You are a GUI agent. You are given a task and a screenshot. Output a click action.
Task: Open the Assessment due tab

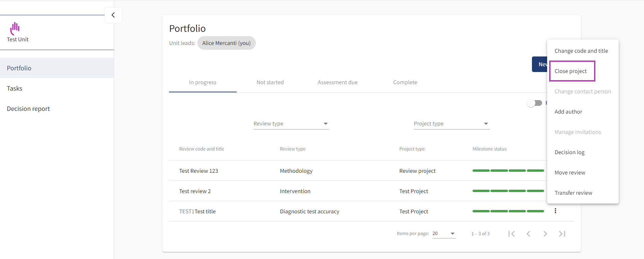click(x=338, y=83)
